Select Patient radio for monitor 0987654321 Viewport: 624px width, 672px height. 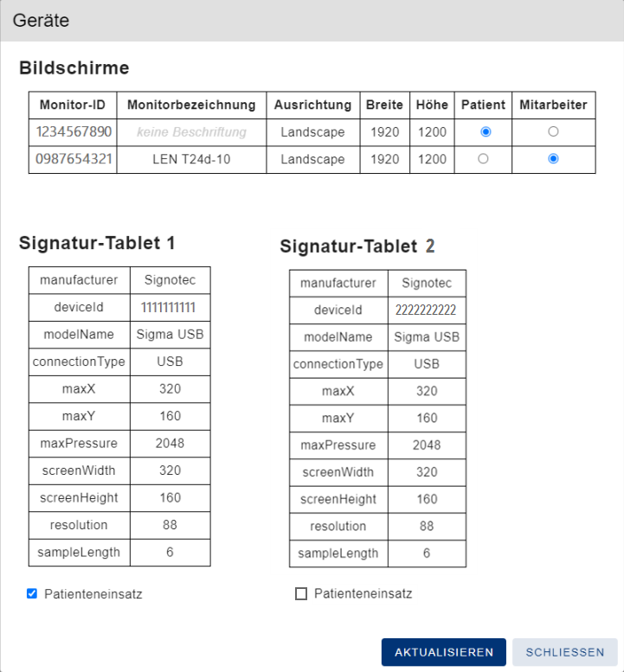point(483,159)
